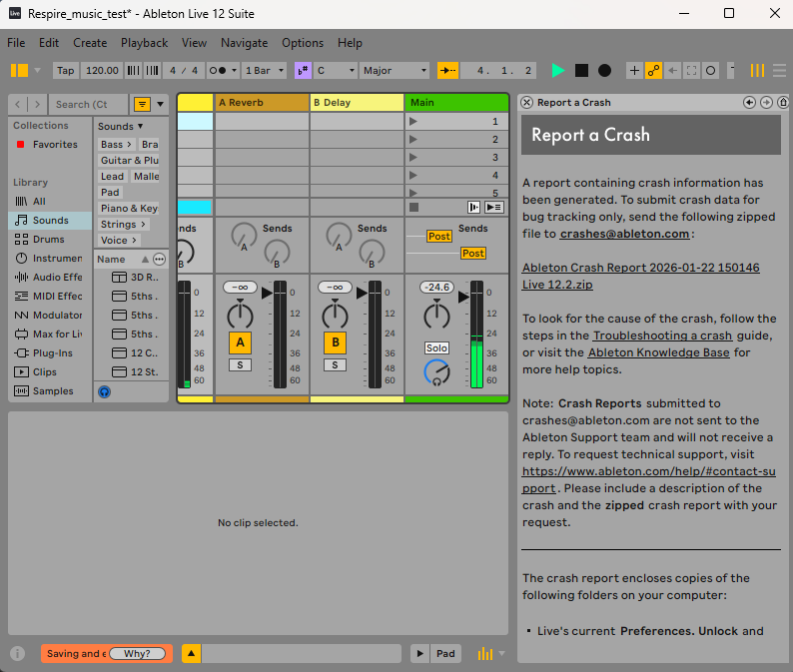Click the left tempo nudge down bars icon

[133, 70]
